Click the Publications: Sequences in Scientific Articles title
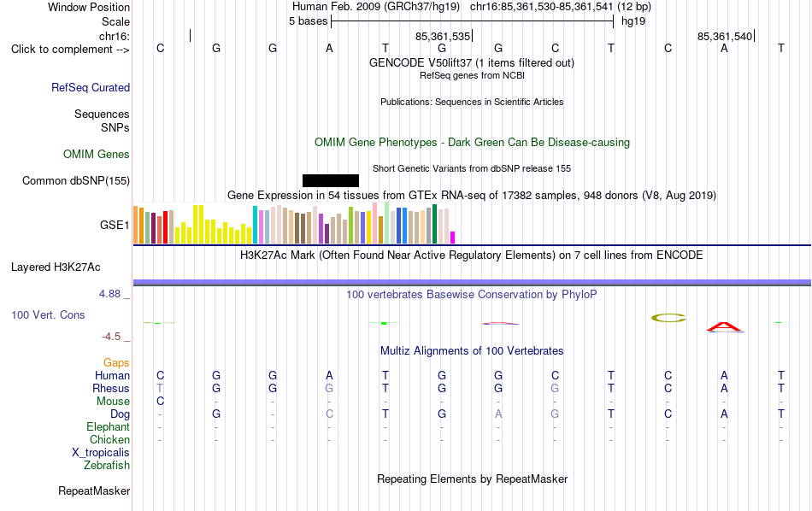The height and width of the screenshot is (511, 812). pos(472,102)
